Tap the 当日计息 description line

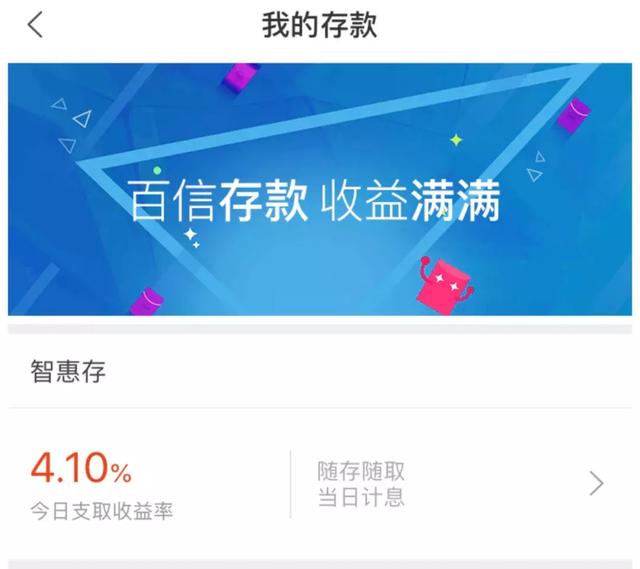[361, 497]
